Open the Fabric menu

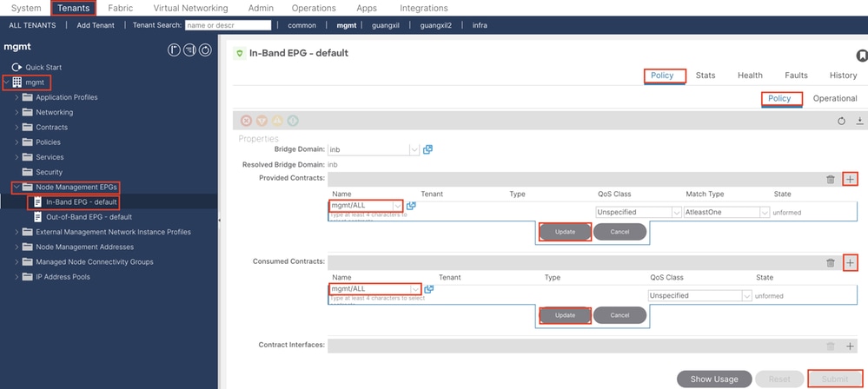(x=120, y=8)
